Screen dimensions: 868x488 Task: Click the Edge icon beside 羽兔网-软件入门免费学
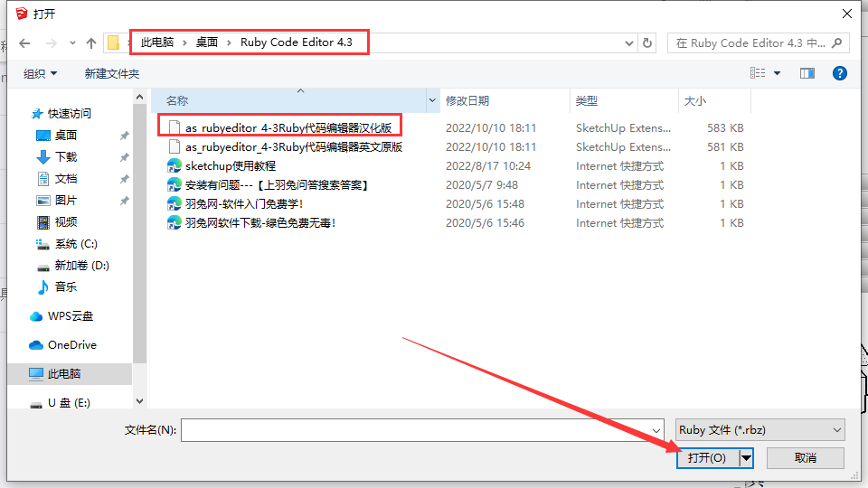175,203
